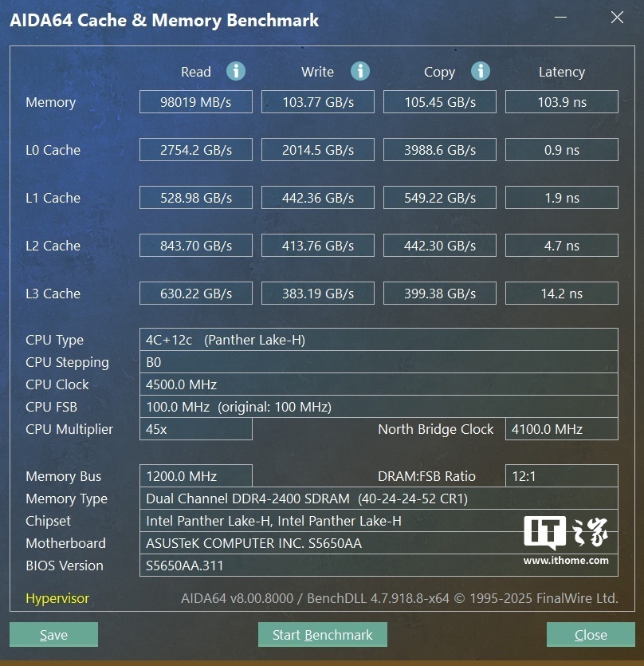This screenshot has height=666, width=644.
Task: Click the yellow Hypervisor text
Action: coord(57,598)
